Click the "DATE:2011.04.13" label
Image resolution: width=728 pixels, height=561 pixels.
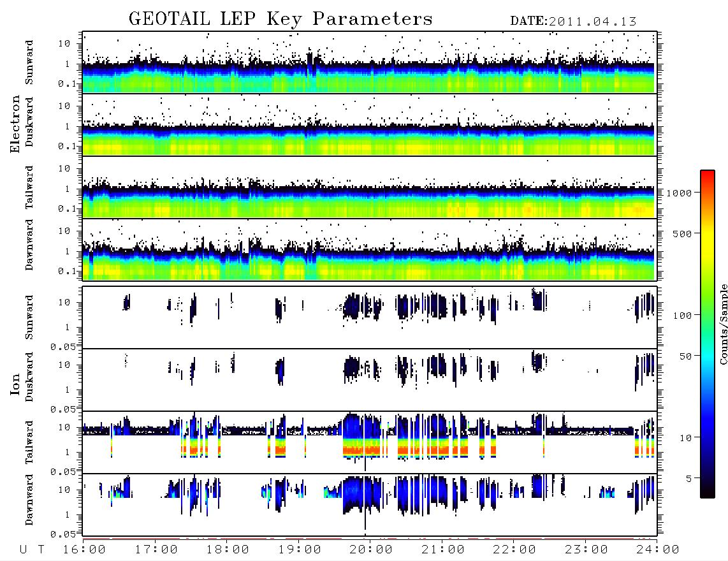coord(573,22)
